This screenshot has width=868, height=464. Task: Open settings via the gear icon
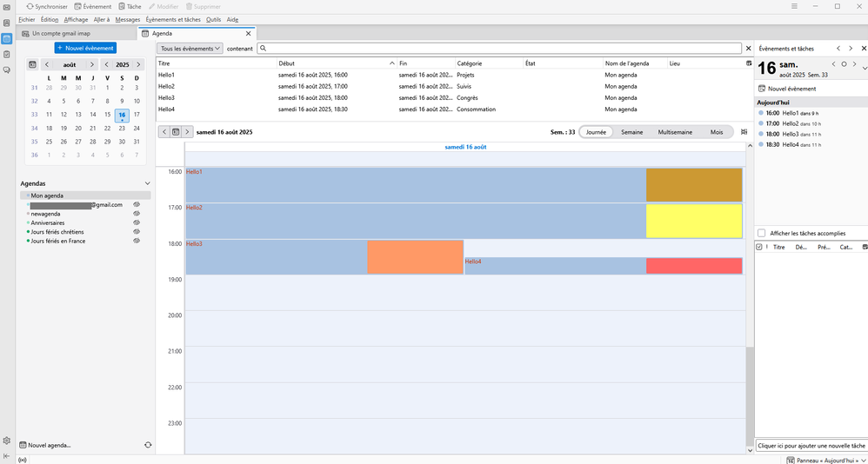[7, 441]
